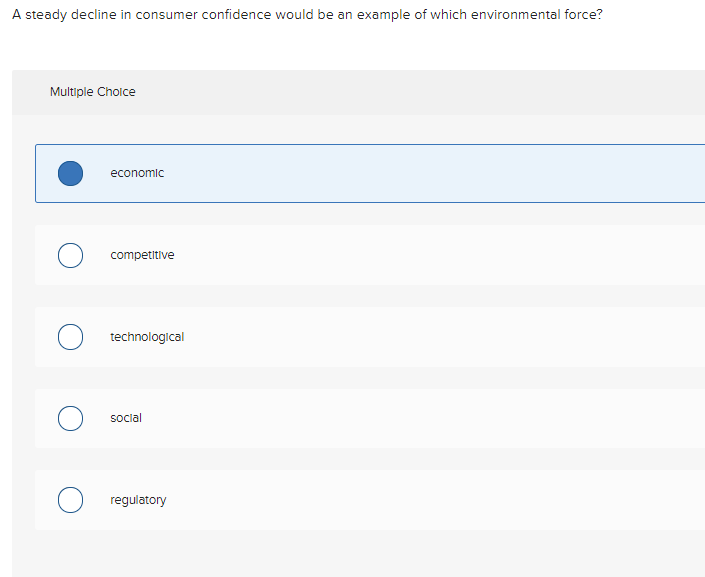The image size is (705, 577).
Task: Pick the radio circle next to social
Action: (x=70, y=418)
